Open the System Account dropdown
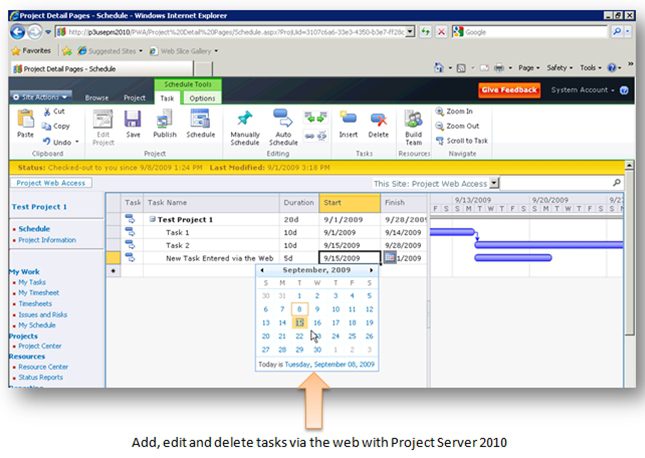Screen dimensions: 645x458 coord(582,90)
